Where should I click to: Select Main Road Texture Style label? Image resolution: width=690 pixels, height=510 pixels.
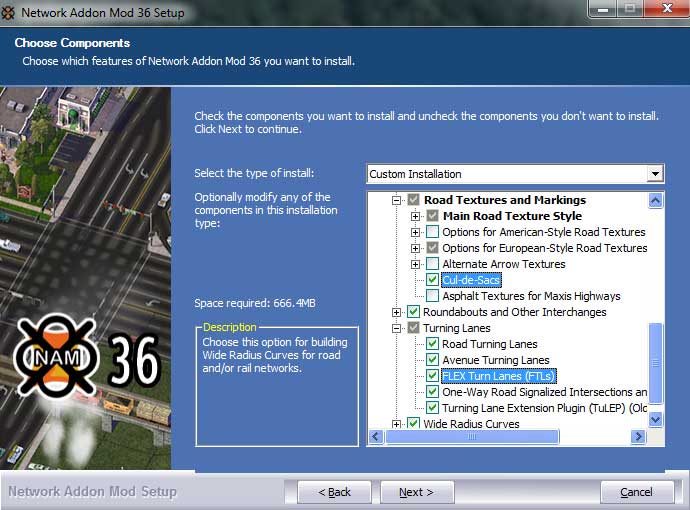pyautogui.click(x=512, y=216)
